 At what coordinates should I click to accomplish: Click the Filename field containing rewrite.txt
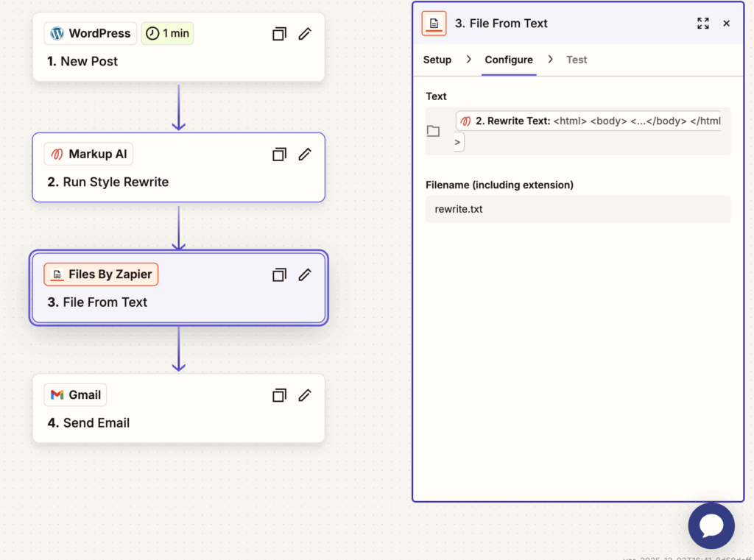[x=577, y=209]
